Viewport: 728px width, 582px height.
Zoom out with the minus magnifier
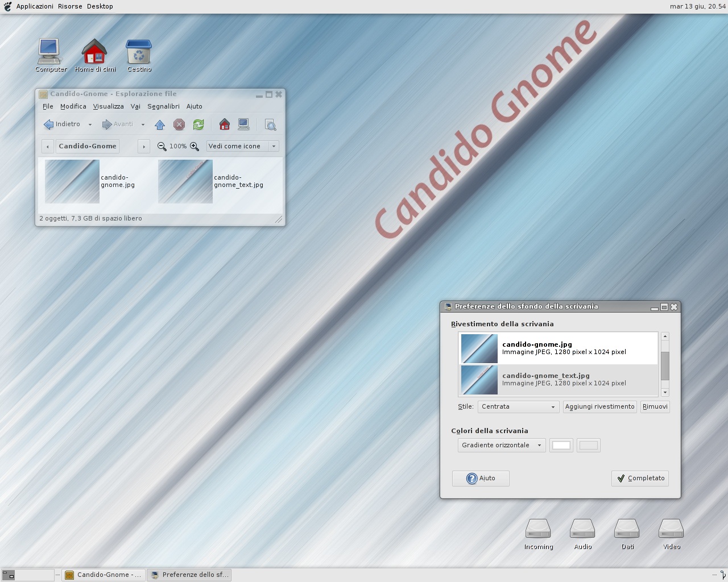[x=162, y=146]
